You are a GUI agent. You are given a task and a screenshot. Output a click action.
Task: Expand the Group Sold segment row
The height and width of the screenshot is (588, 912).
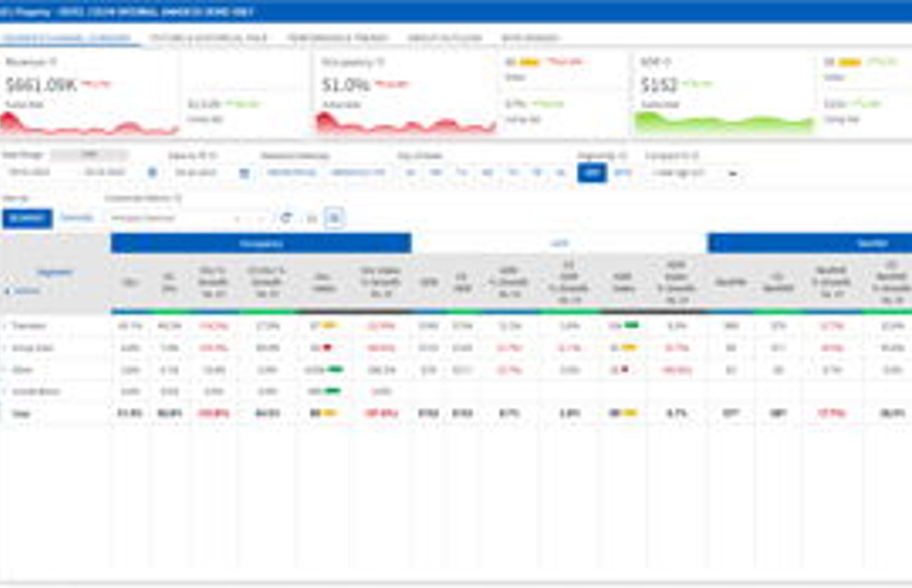click(x=5, y=348)
